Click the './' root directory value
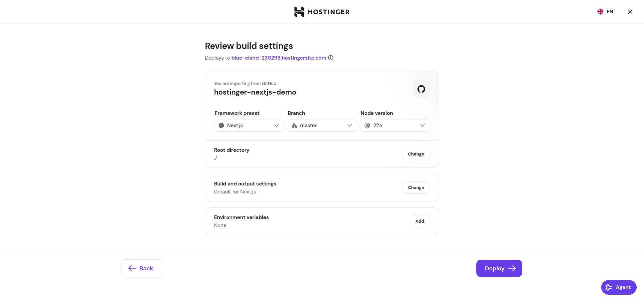 point(216,158)
